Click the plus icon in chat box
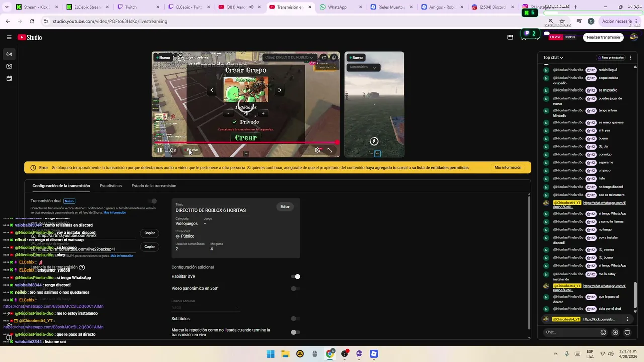644x362 pixels. 615,332
